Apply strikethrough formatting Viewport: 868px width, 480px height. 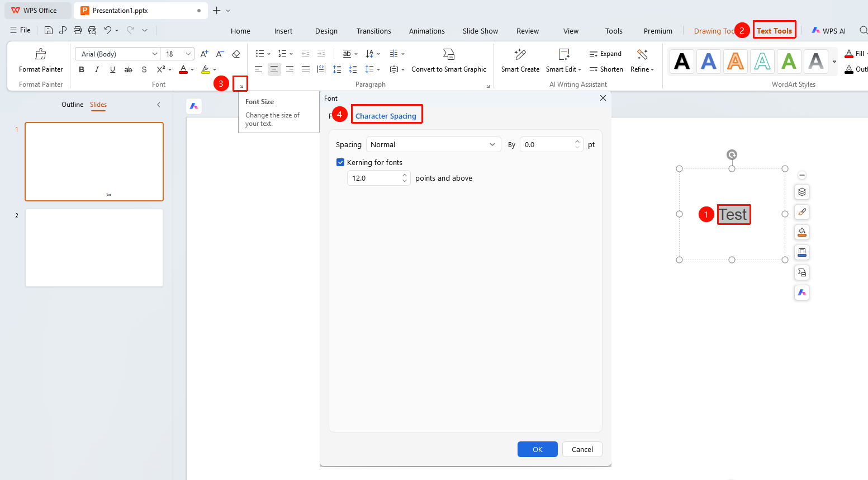click(x=129, y=69)
